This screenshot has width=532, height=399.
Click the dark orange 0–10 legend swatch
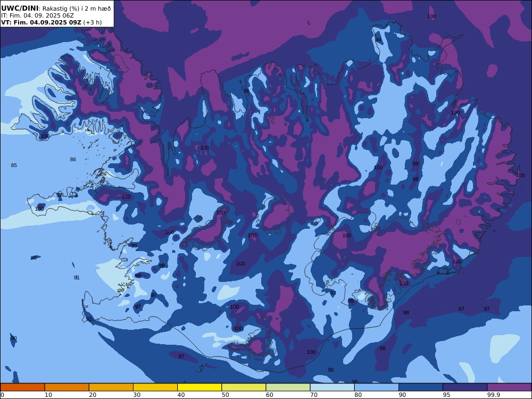tap(22, 387)
